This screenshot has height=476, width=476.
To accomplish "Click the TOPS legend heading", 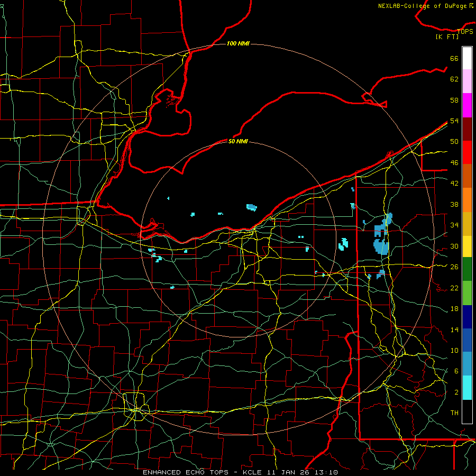I will click(465, 32).
